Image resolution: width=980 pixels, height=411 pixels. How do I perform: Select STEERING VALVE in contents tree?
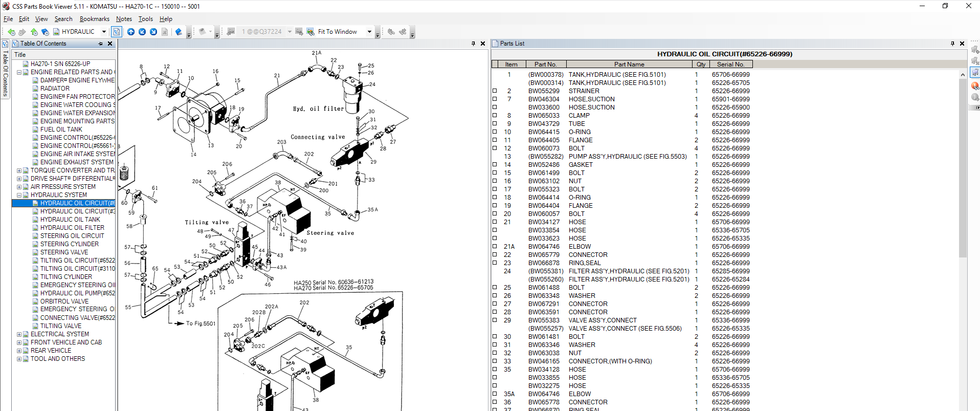pos(64,252)
